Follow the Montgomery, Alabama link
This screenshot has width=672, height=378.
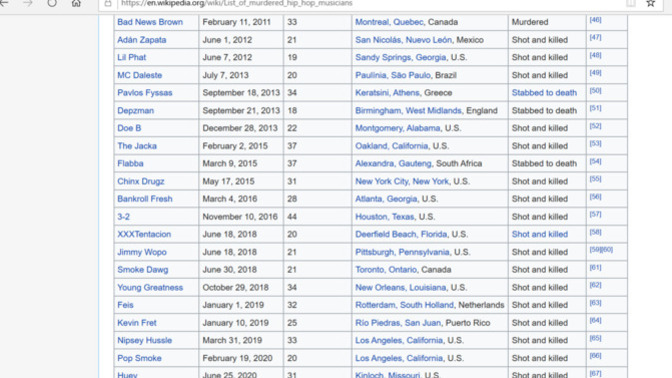(x=398, y=128)
